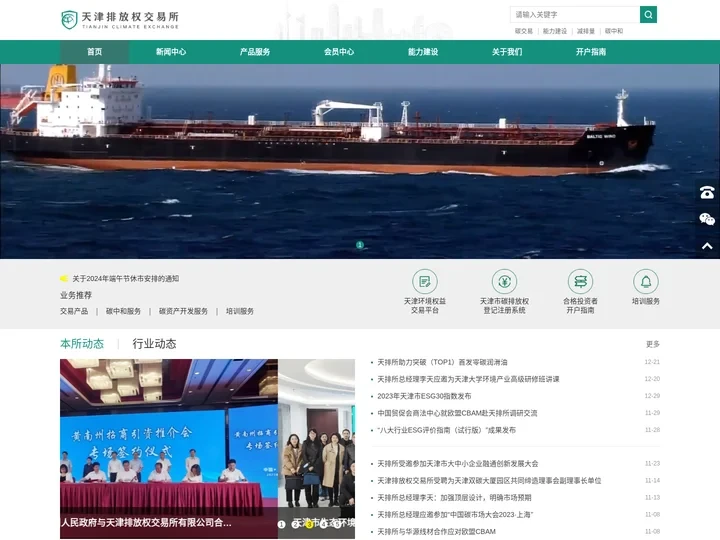
Task: Open news 天排所总经理李天：加强顶层设计，明确市场预期
Action: 454,498
